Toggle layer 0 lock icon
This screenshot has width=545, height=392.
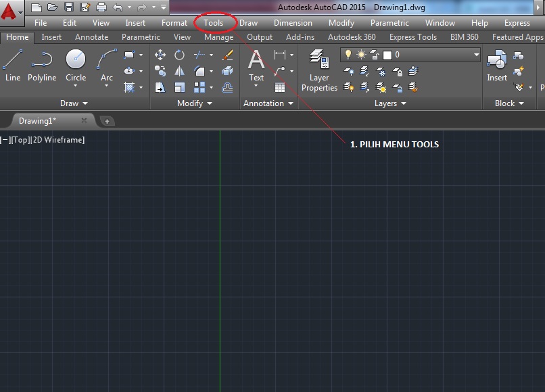pos(374,55)
